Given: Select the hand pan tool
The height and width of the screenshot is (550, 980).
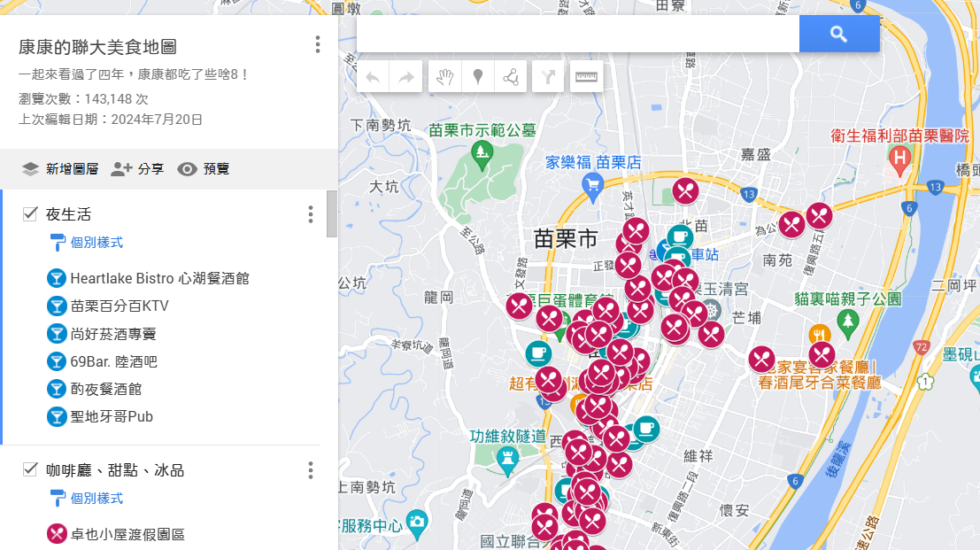Looking at the screenshot, I should pos(444,77).
